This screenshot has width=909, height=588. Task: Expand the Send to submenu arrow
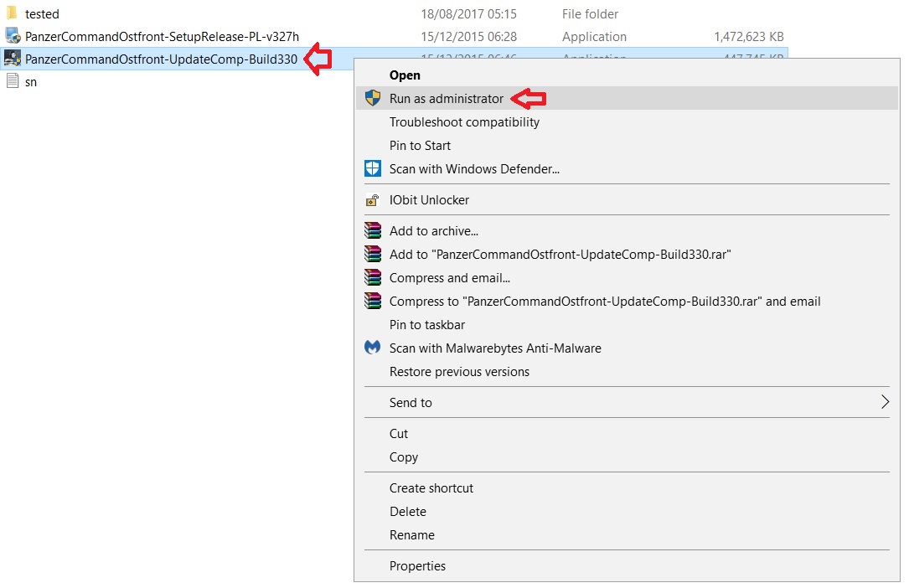pyautogui.click(x=885, y=403)
